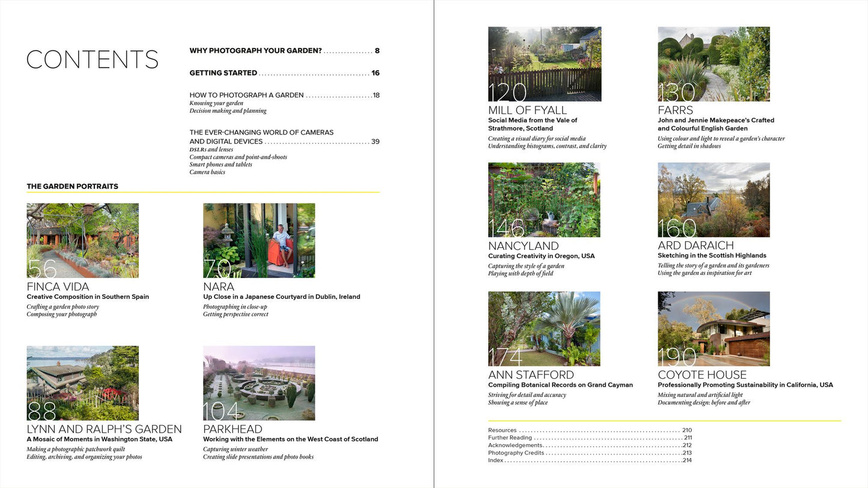Click 'Curating Creativity in Oregon, USA' subtitle
The image size is (868, 488).
tap(541, 256)
